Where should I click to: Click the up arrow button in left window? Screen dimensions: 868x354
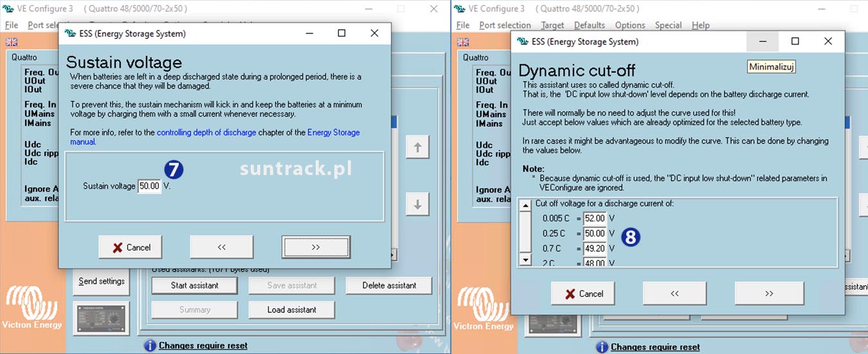point(417,147)
